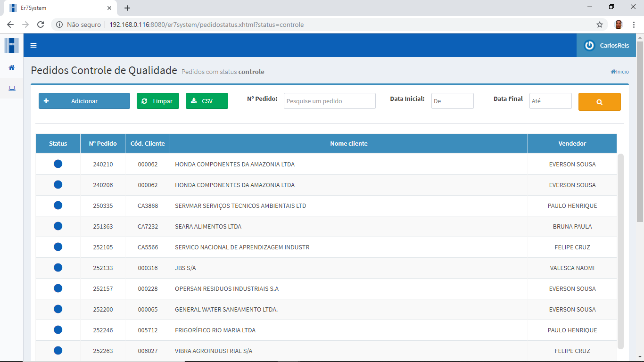The height and width of the screenshot is (362, 644).
Task: Click the orange search button
Action: pyautogui.click(x=599, y=102)
